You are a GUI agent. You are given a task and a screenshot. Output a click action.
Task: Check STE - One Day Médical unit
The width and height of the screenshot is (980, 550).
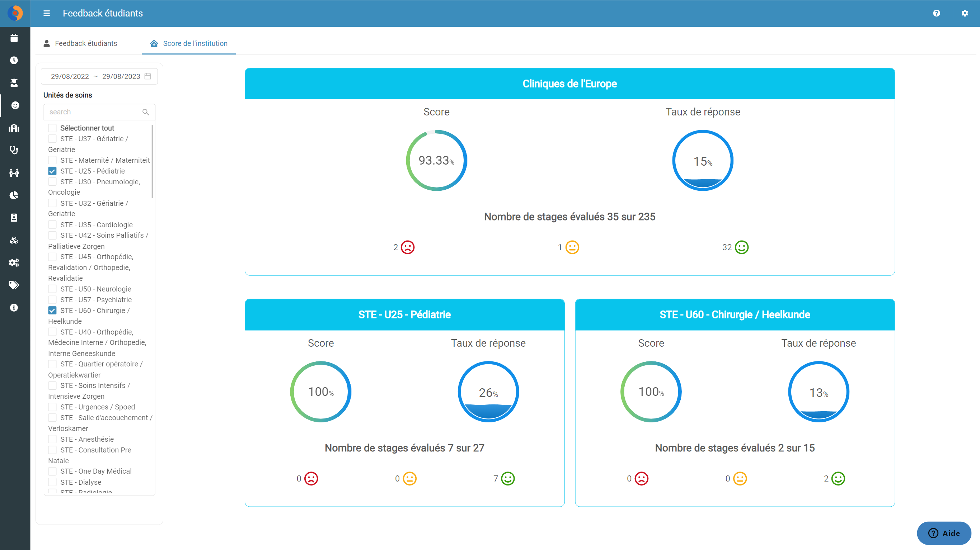click(52, 471)
